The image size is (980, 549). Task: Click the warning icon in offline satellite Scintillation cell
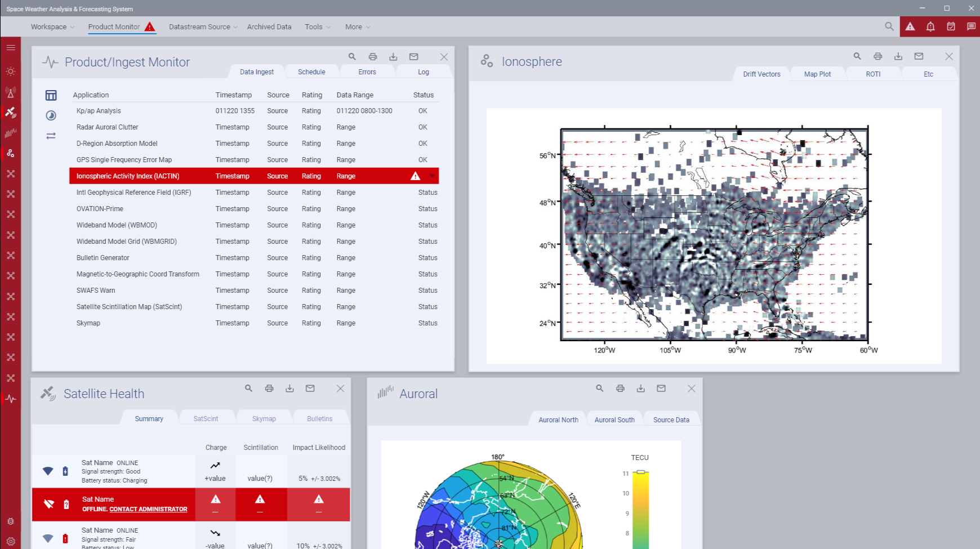260,499
